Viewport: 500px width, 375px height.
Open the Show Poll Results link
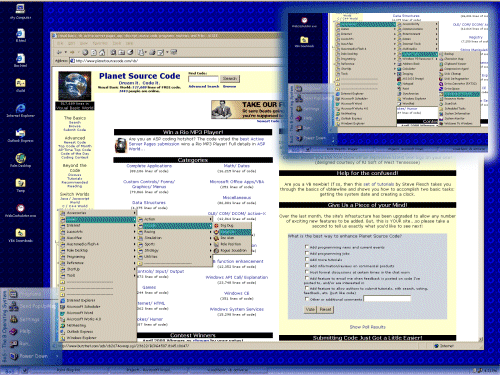[367, 327]
